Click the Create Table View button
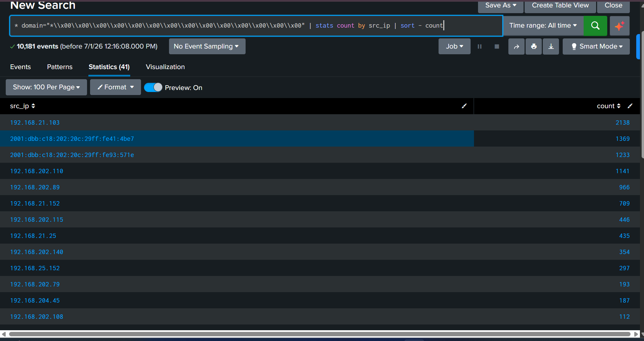This screenshot has height=341, width=644. pyautogui.click(x=560, y=6)
